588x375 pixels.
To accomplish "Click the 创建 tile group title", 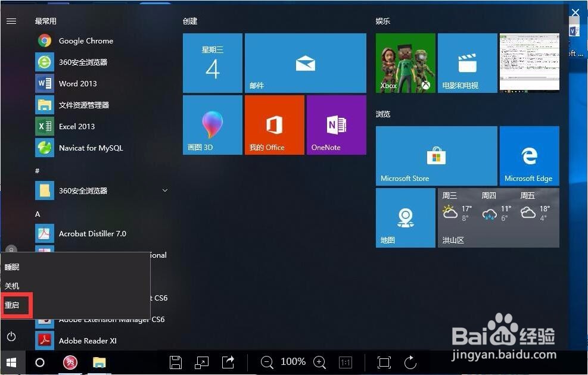I will (190, 21).
